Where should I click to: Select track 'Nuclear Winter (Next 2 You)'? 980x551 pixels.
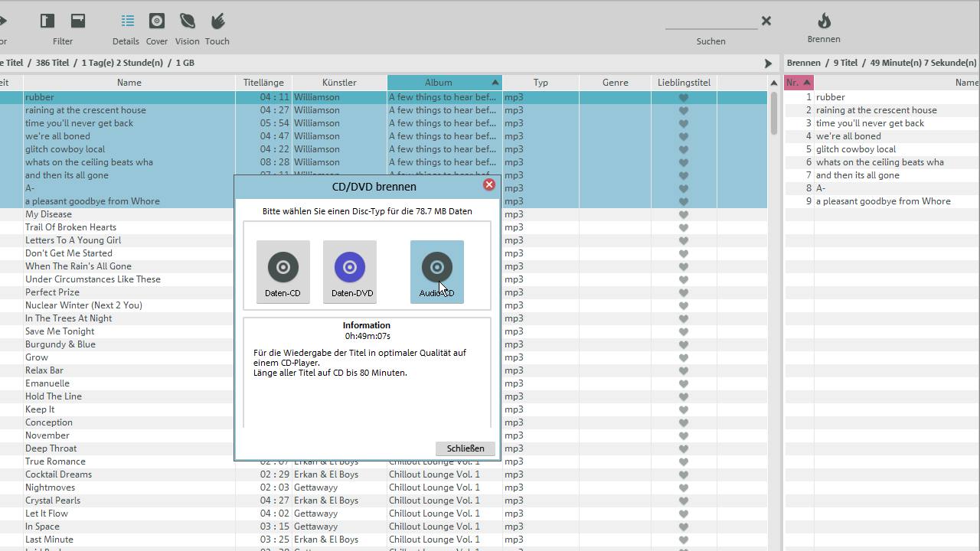point(83,305)
